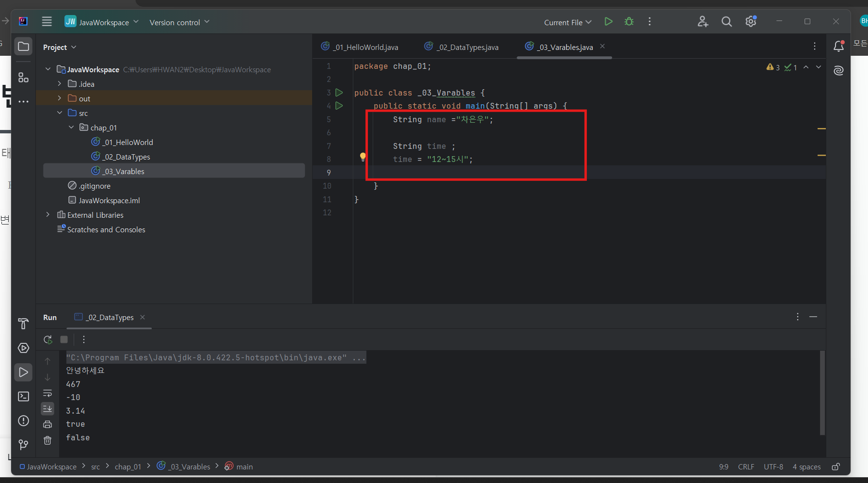Open the Build hammer tool window
Image resolution: width=868 pixels, height=483 pixels.
pyautogui.click(x=23, y=323)
